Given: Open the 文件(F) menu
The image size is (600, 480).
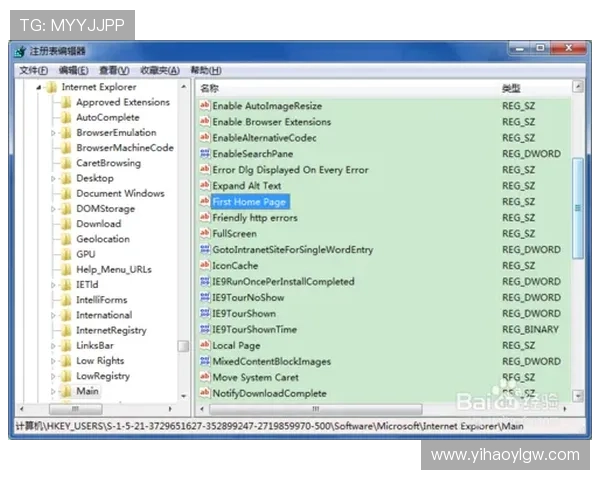Looking at the screenshot, I should (x=33, y=71).
